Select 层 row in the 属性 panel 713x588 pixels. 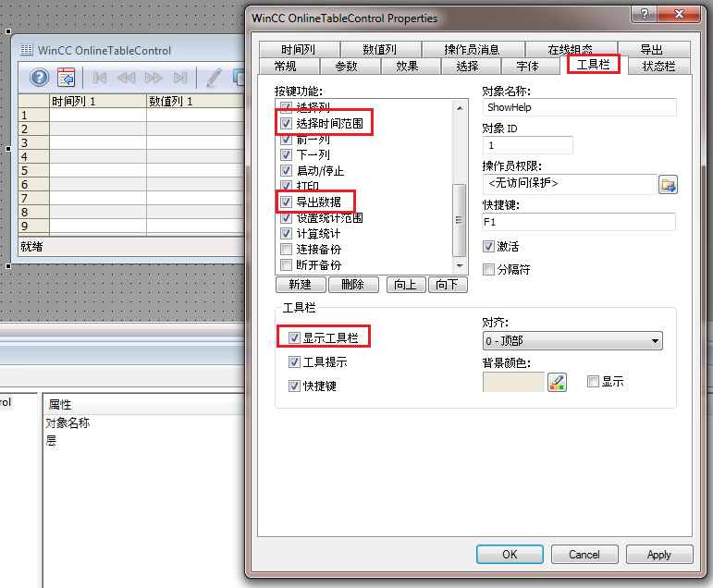tap(51, 440)
